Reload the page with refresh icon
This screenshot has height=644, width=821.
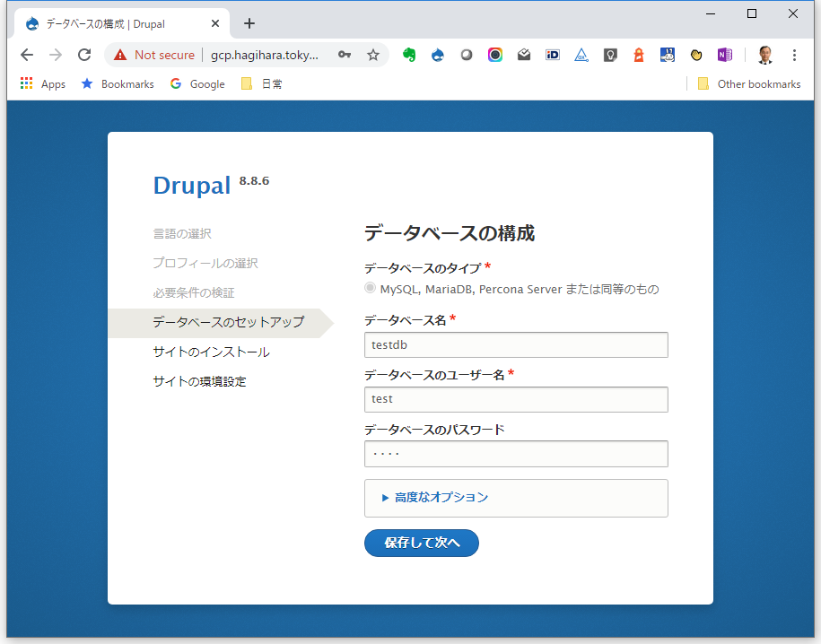click(x=84, y=55)
